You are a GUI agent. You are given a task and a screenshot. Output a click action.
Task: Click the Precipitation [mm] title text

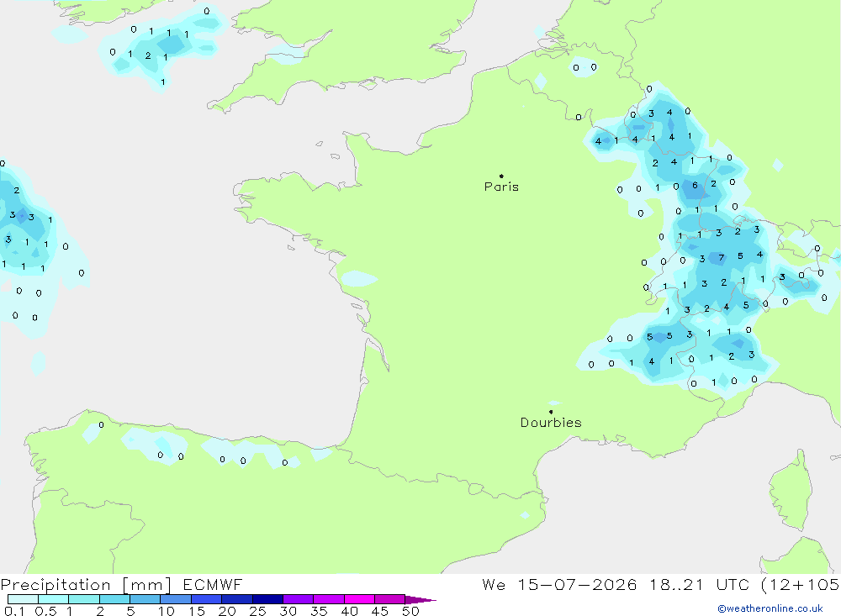coord(86,585)
